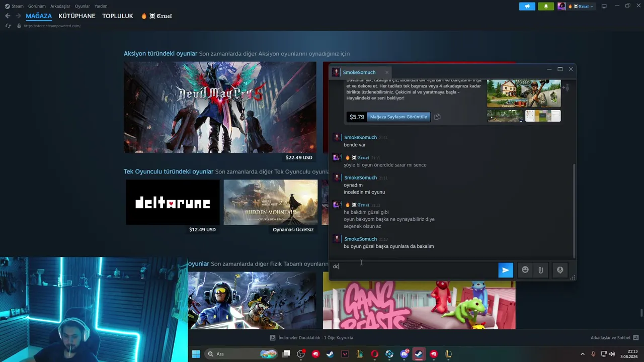Screen dimensions: 644x362
Task: Click the store URL address bar
Action: pyautogui.click(x=52, y=26)
